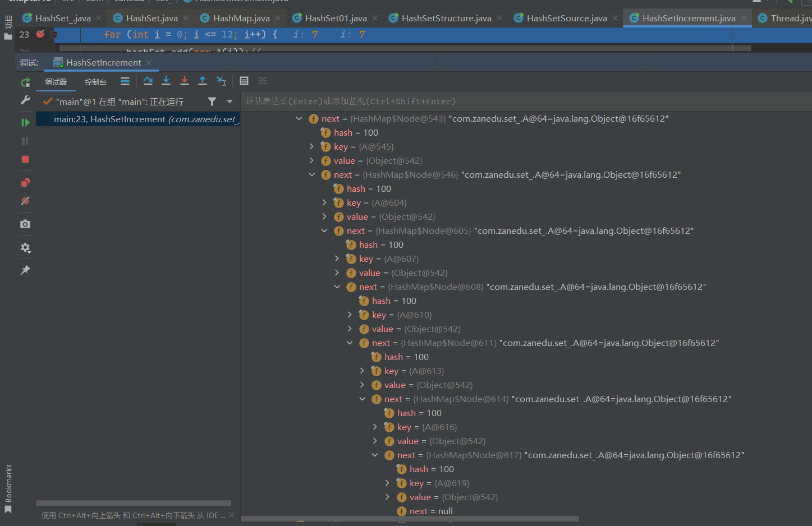Select the HashSetIncrement debug session tab

[x=103, y=62]
